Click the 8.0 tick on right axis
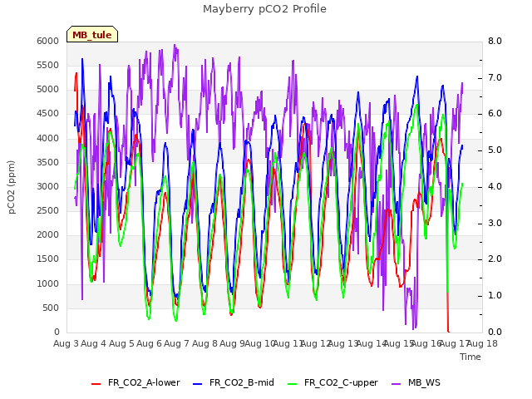The image size is (532, 399). (x=495, y=41)
